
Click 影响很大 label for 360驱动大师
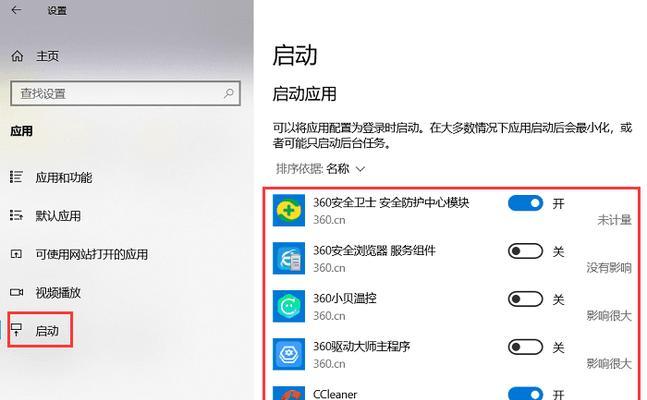[x=609, y=364]
